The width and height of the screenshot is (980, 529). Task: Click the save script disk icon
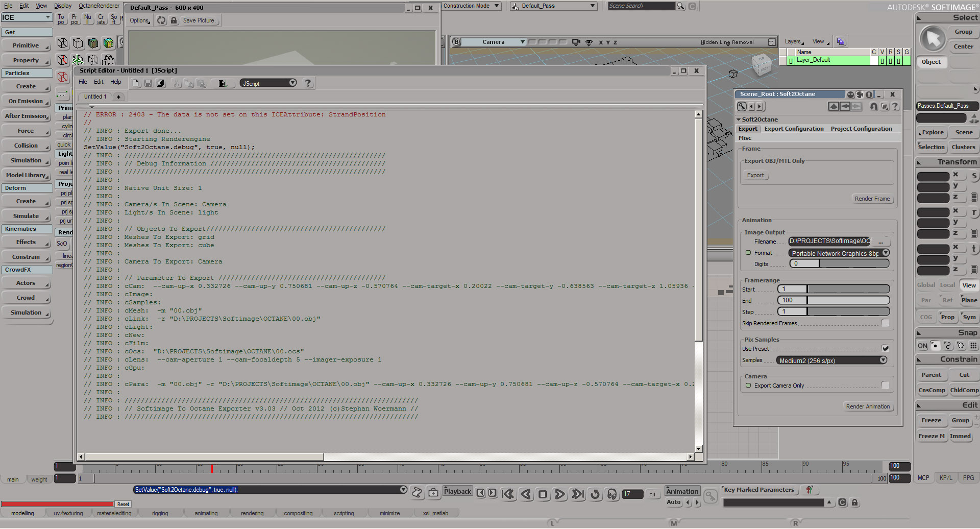[x=148, y=83]
